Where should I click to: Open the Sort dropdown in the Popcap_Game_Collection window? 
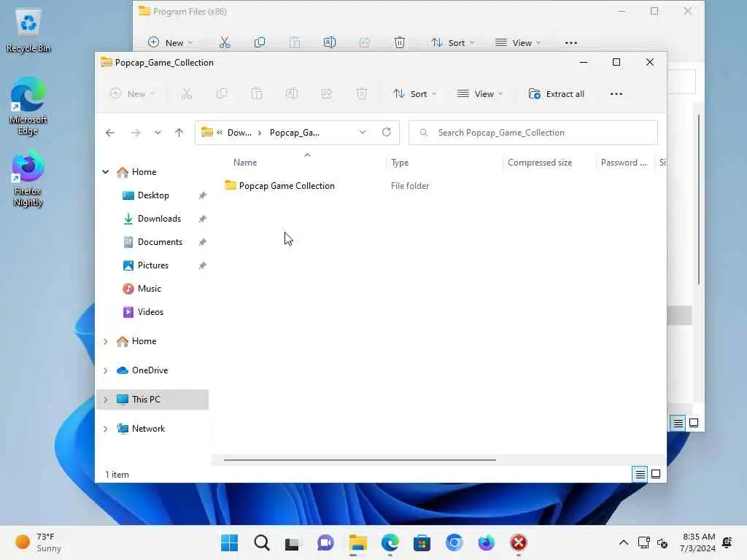click(414, 94)
